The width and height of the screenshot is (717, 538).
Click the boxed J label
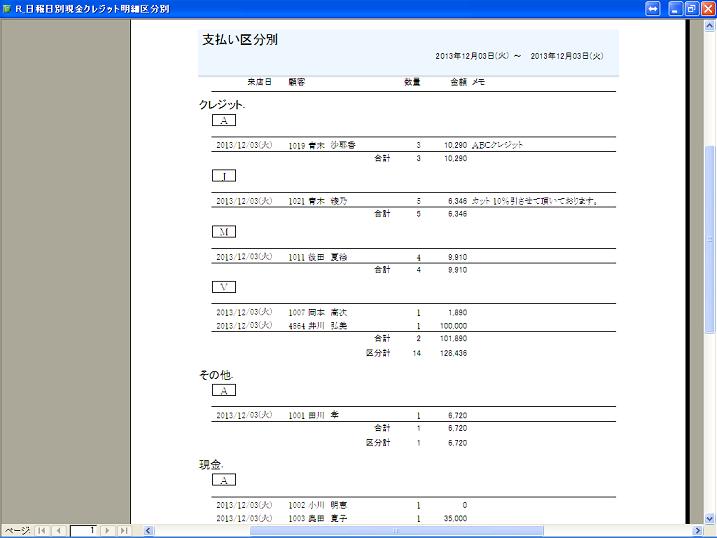pyautogui.click(x=224, y=176)
